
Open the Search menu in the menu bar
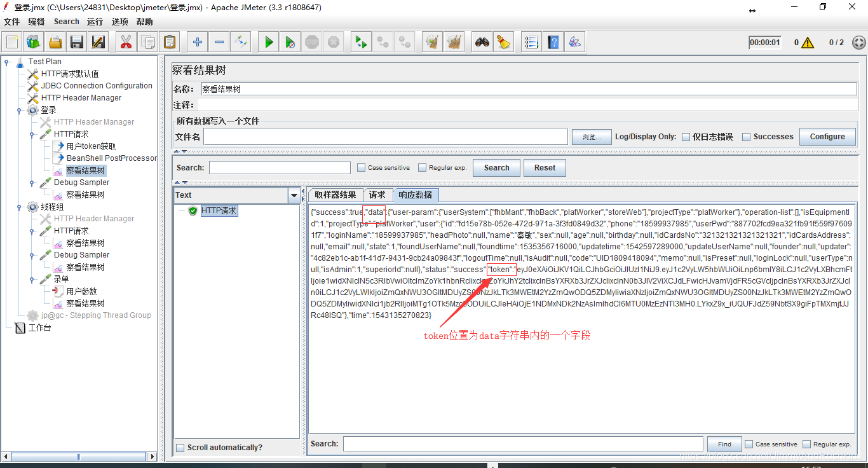tap(67, 22)
